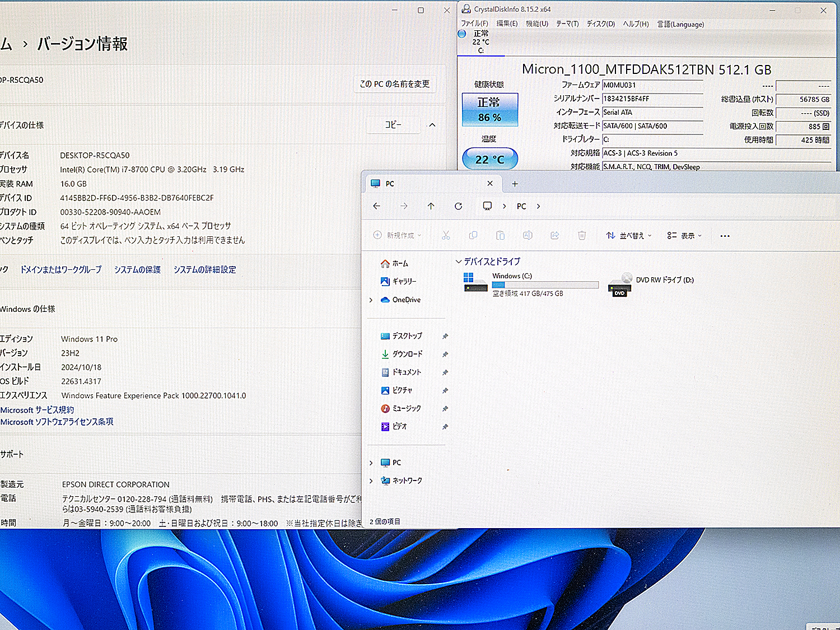Open テーマ(T) menu in CrystalDiskInfo
Viewport: 840px width, 630px height.
coord(567,24)
